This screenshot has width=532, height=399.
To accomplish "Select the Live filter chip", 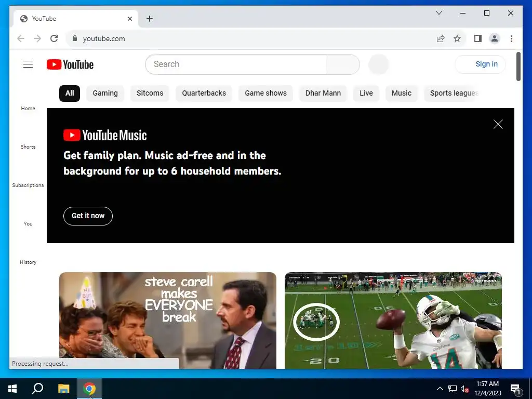I will (x=366, y=94).
